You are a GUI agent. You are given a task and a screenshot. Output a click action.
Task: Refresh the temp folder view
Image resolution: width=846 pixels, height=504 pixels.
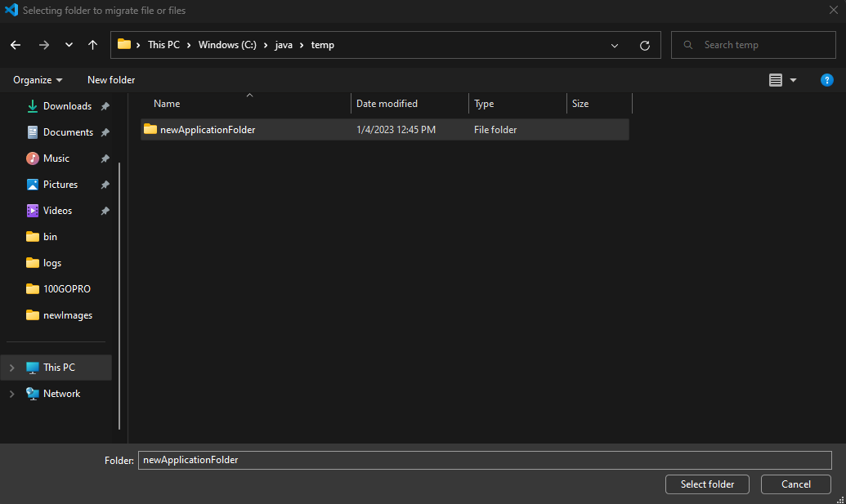(x=644, y=45)
